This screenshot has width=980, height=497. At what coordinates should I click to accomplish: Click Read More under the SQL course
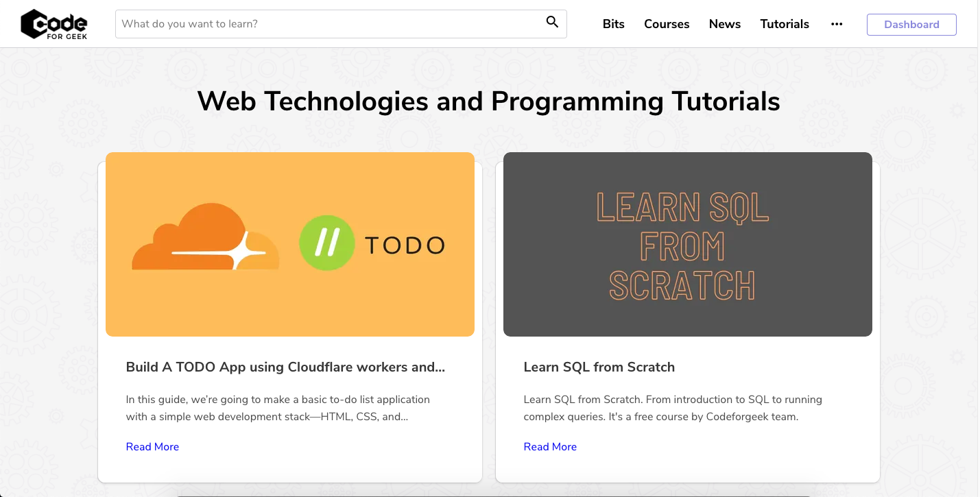pyautogui.click(x=550, y=446)
